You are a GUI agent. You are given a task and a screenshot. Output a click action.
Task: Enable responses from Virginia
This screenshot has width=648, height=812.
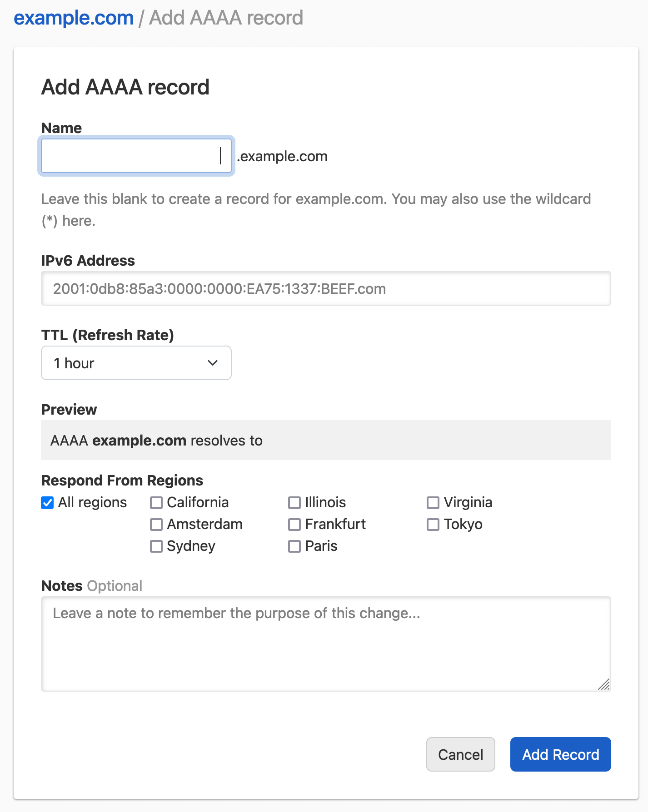[x=432, y=502]
